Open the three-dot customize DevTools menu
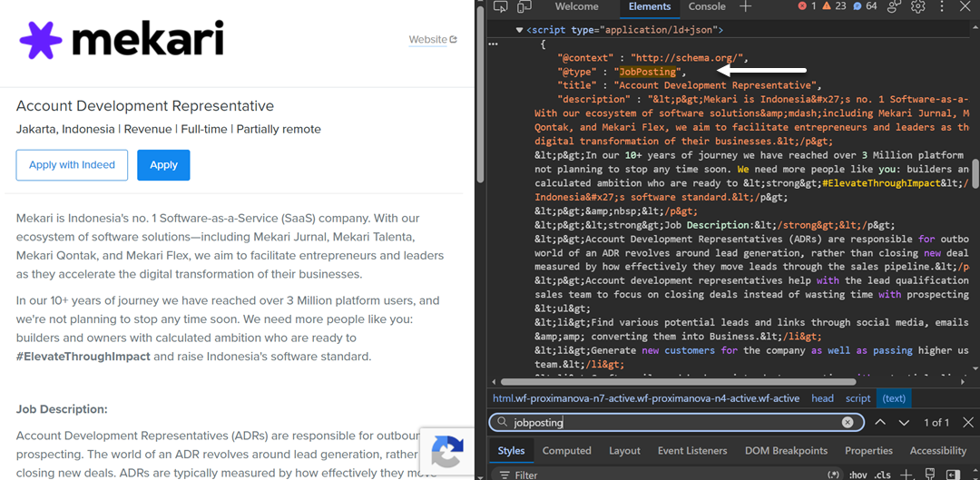Image resolution: width=980 pixels, height=480 pixels. click(942, 7)
